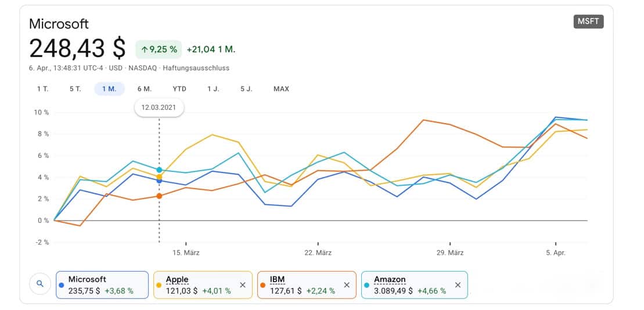This screenshot has width=644, height=310.
Task: Click the 248,43 $ price value
Action: point(77,48)
